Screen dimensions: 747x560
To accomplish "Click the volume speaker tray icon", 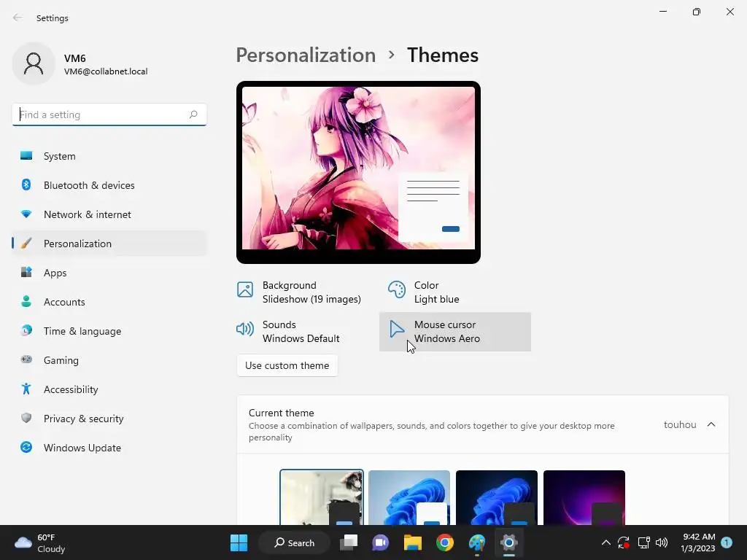I will tap(662, 542).
